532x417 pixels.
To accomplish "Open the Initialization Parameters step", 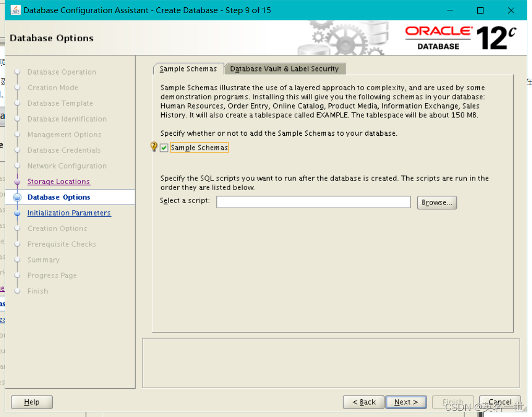I will tap(69, 213).
